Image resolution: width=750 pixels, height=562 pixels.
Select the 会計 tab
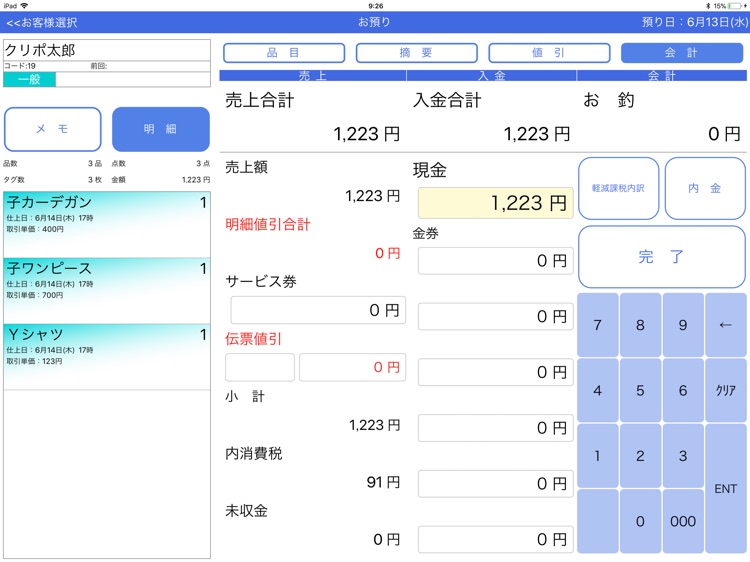point(682,53)
